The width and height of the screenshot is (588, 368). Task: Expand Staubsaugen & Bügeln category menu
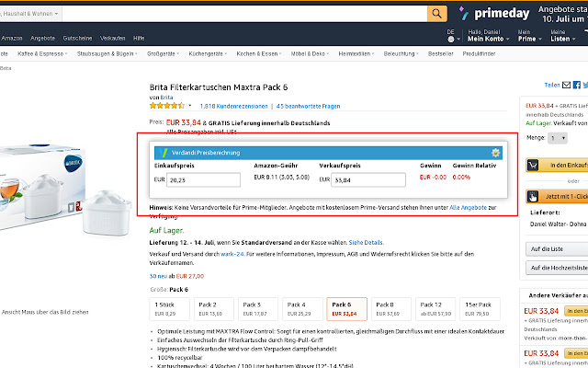[x=107, y=53]
